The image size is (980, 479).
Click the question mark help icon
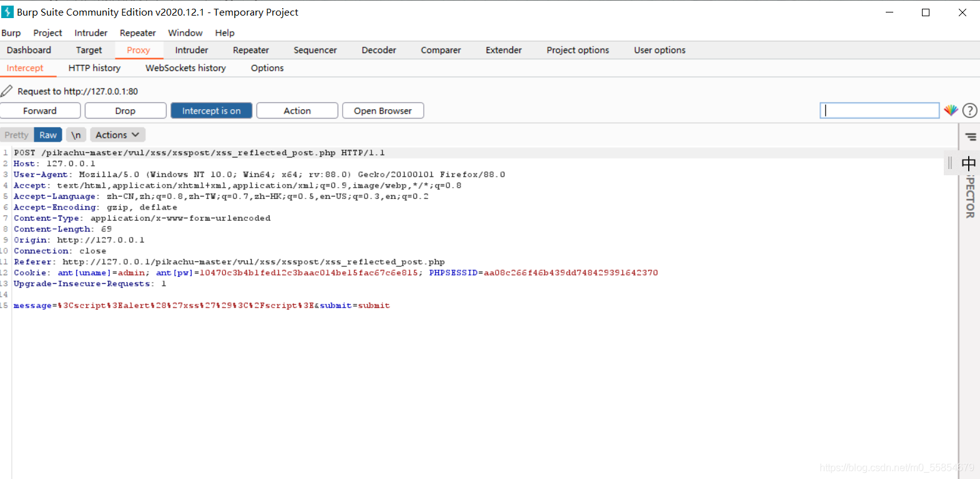(x=970, y=110)
